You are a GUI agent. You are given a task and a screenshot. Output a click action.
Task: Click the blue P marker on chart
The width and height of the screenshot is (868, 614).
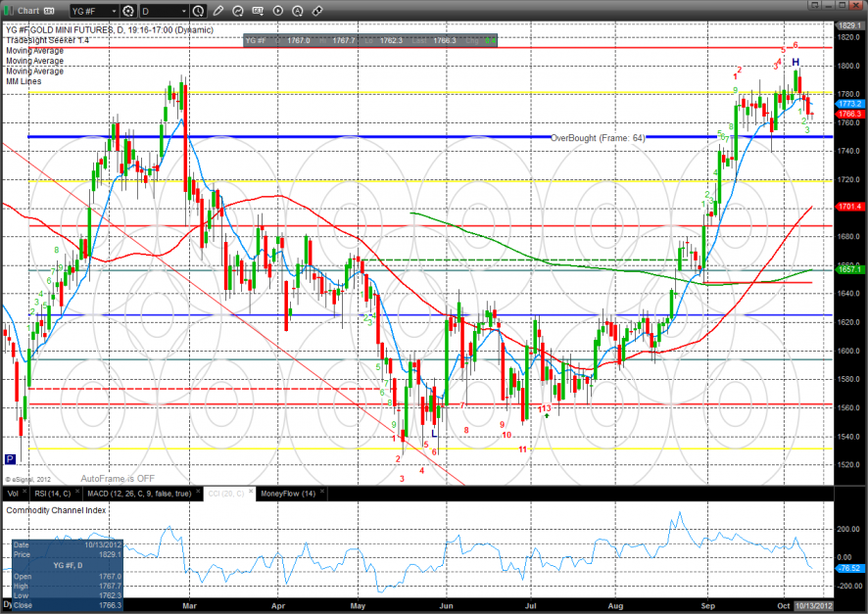[x=11, y=458]
